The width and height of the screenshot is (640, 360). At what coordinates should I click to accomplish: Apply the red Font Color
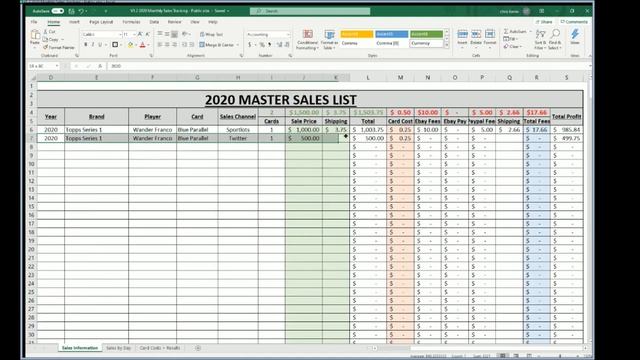click(142, 44)
